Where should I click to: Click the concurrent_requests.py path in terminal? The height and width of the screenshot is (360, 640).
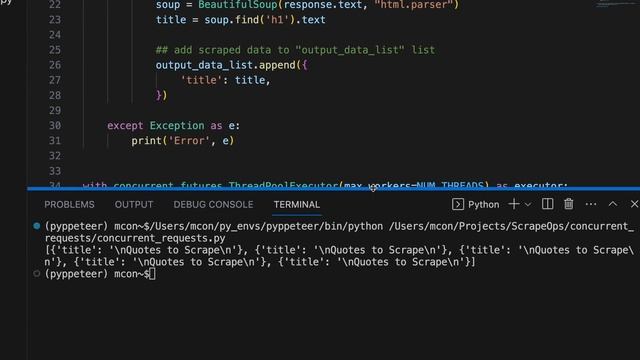click(x=135, y=238)
